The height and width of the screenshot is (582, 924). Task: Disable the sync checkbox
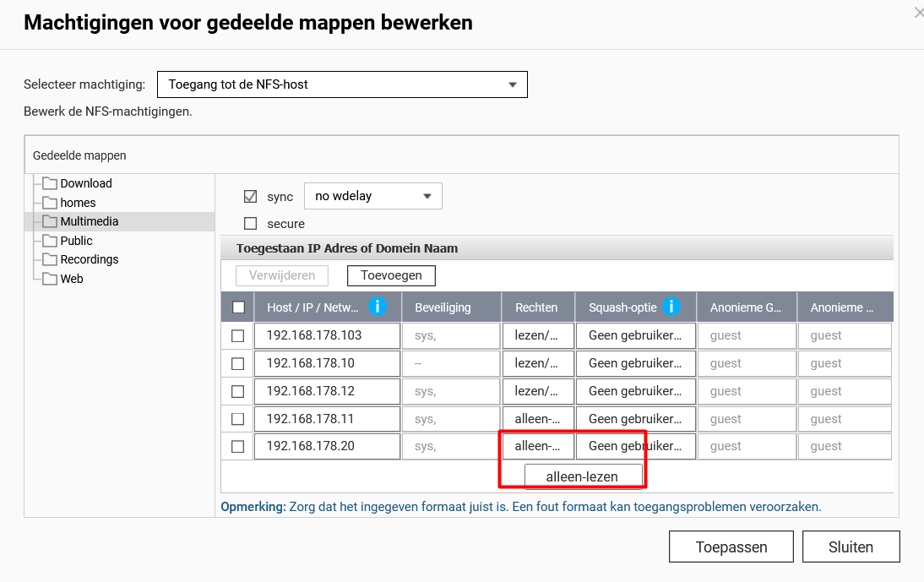click(x=250, y=197)
